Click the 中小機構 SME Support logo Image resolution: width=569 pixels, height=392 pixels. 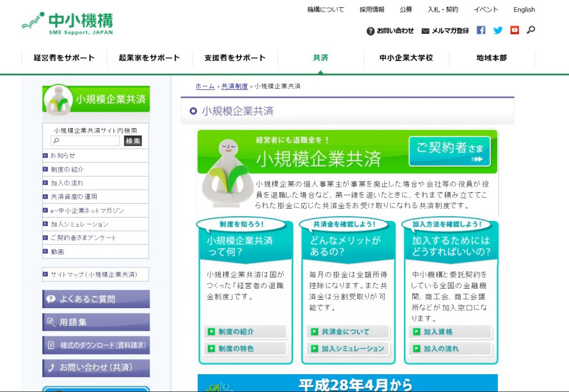pos(67,24)
